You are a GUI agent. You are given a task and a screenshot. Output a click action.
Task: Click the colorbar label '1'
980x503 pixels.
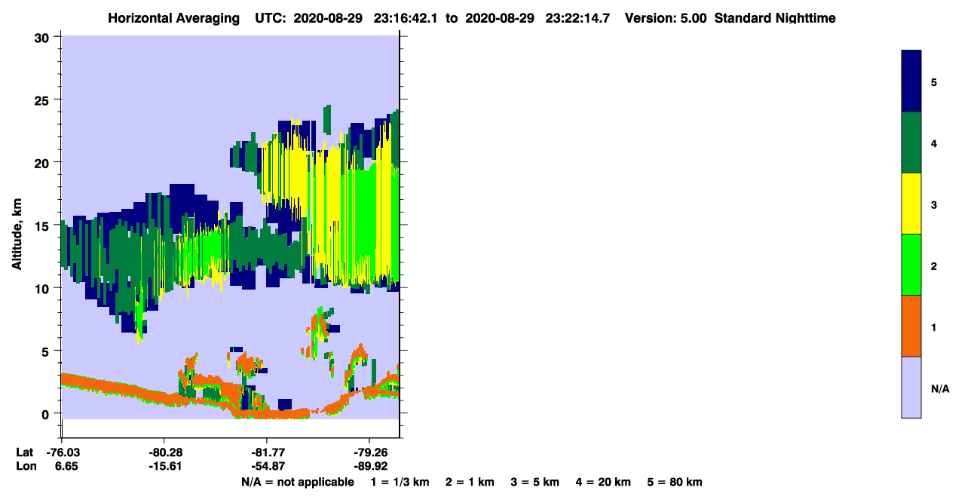[934, 327]
